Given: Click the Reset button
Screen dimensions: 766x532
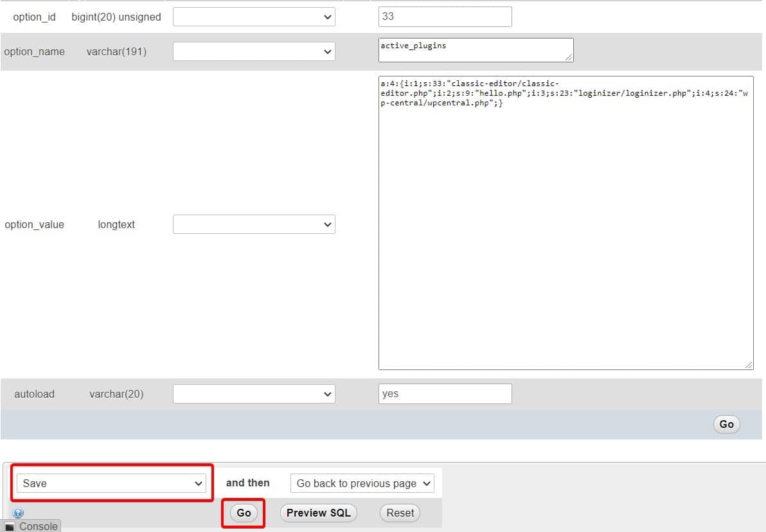Looking at the screenshot, I should (x=400, y=513).
